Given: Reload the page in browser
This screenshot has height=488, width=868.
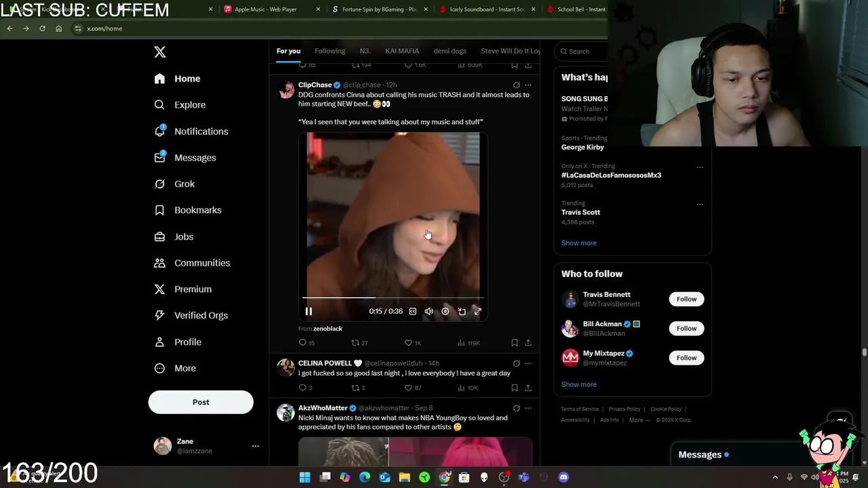Looking at the screenshot, I should pos(42,28).
